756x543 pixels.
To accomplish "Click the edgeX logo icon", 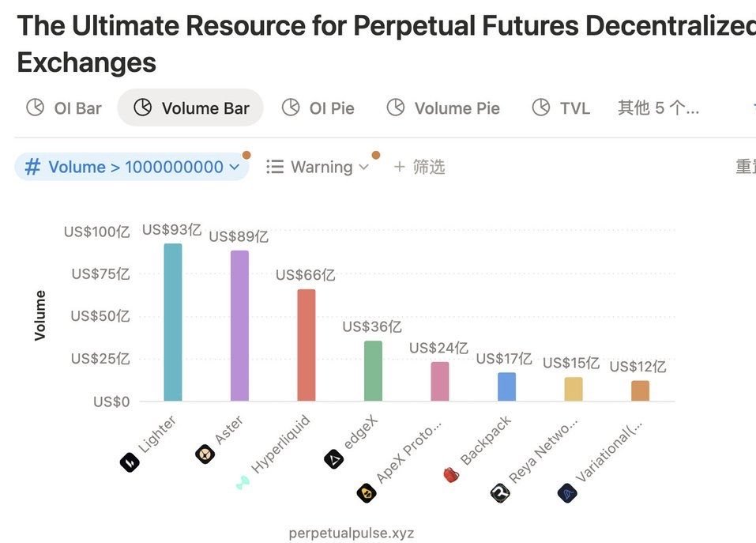I will click(x=334, y=458).
